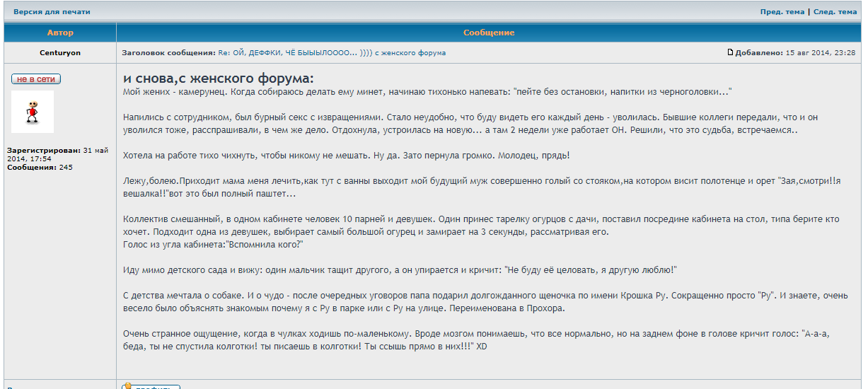868x389 pixels.
Task: Click the paragraph starting 'Мой жених - камерунец'
Action: click(427, 92)
